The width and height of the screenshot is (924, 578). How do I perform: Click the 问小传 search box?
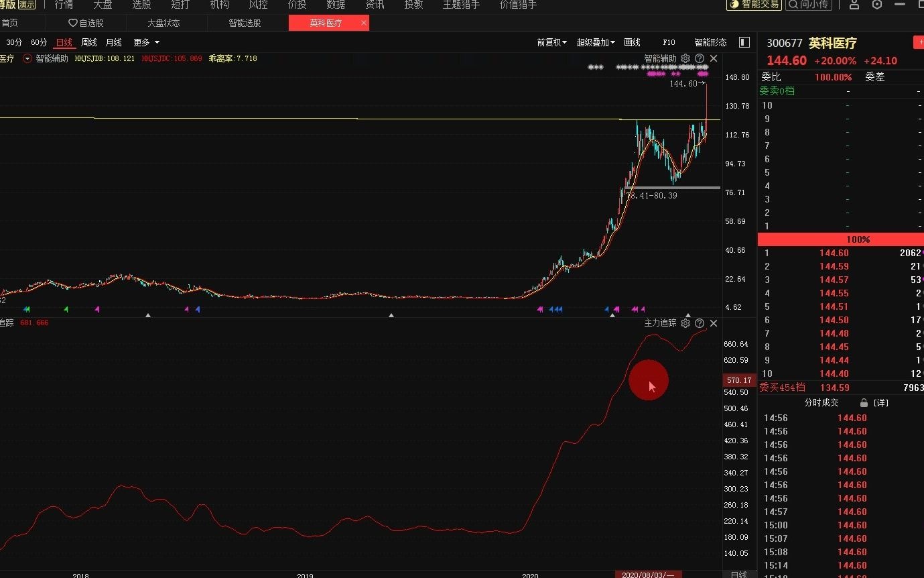pos(807,5)
